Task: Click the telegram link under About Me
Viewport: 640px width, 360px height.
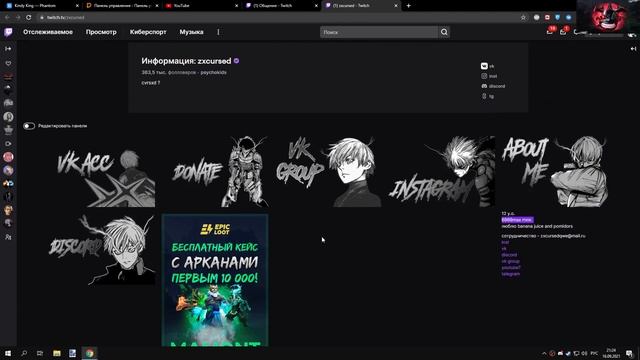Action: point(511,274)
